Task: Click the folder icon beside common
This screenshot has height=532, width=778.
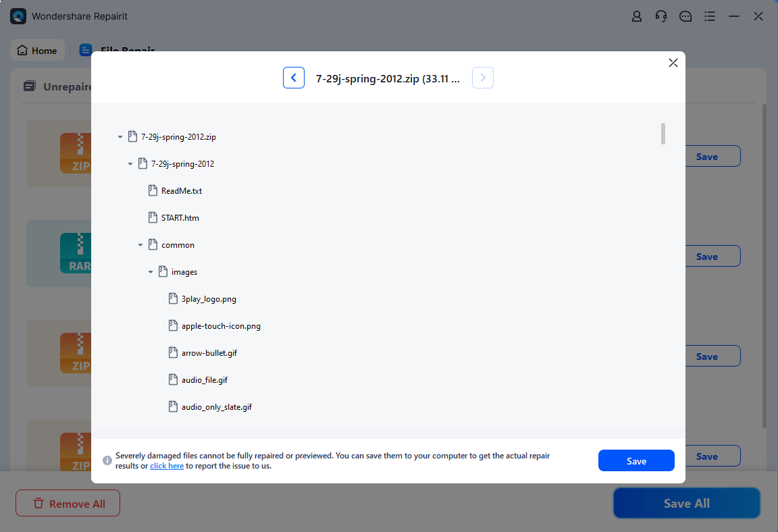Action: [153, 244]
